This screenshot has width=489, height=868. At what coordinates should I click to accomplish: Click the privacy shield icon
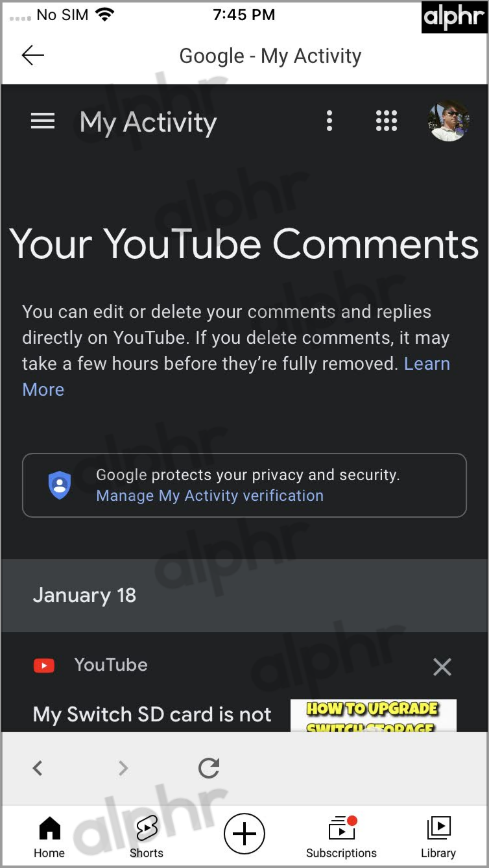[60, 485]
